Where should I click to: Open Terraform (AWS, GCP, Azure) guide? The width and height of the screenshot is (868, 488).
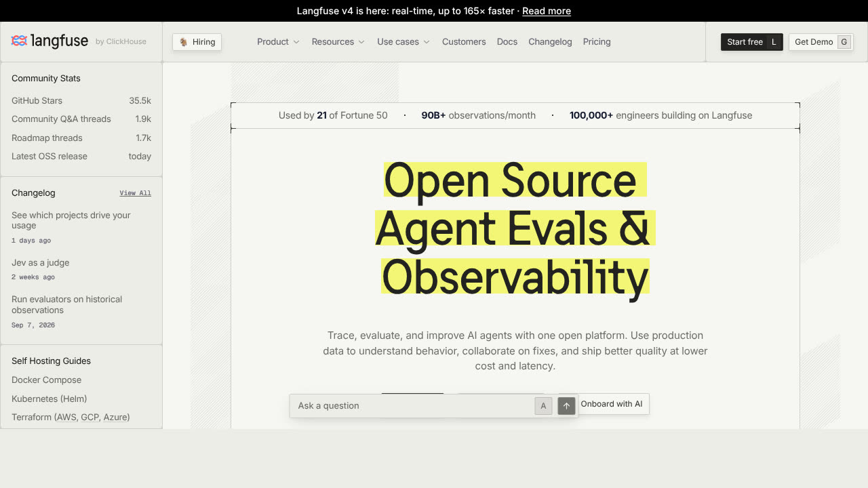71,418
